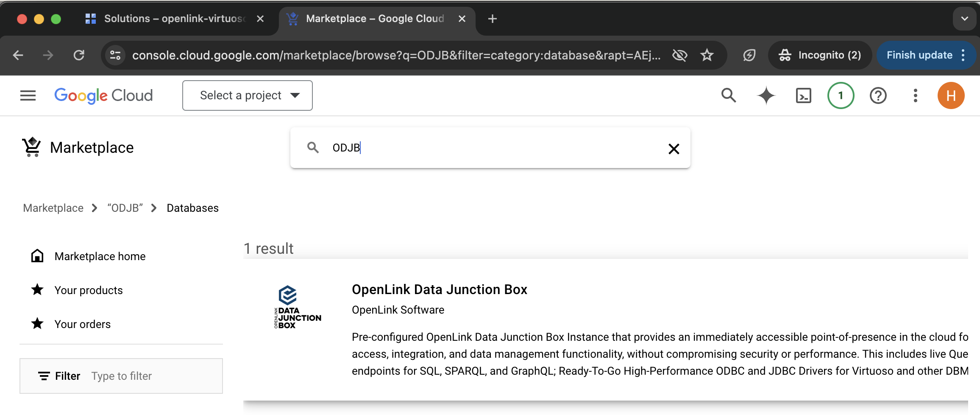The image size is (980, 415).
Task: Open a new browser tab
Action: pos(493,19)
